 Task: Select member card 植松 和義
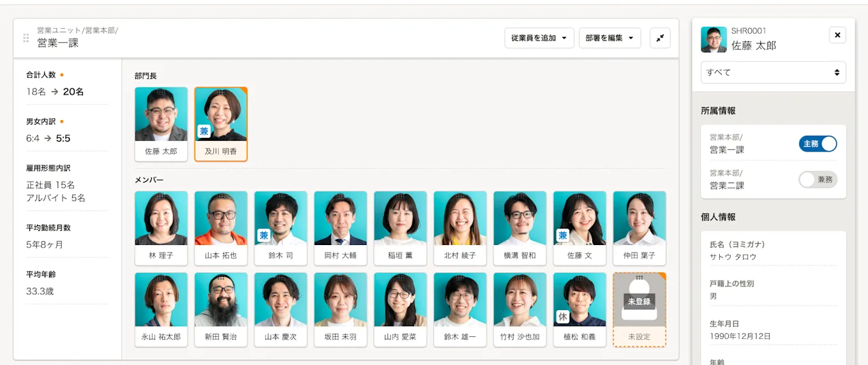pyautogui.click(x=580, y=309)
